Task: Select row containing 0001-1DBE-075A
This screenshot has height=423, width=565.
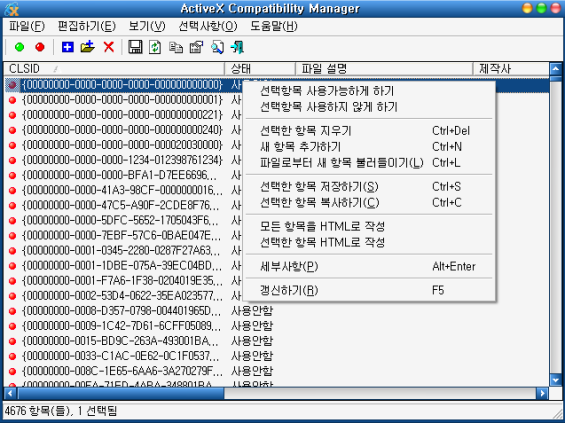Action: pos(123,266)
